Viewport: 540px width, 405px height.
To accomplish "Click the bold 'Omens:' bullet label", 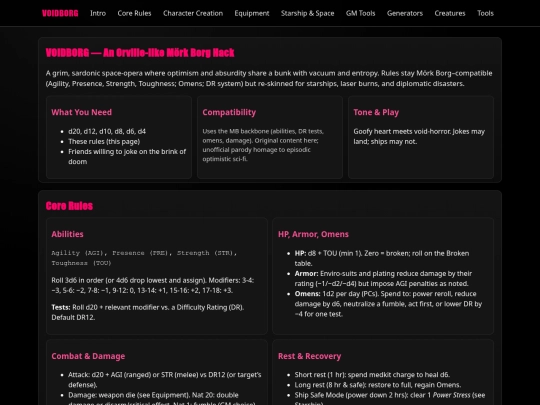I will pyautogui.click(x=308, y=294).
